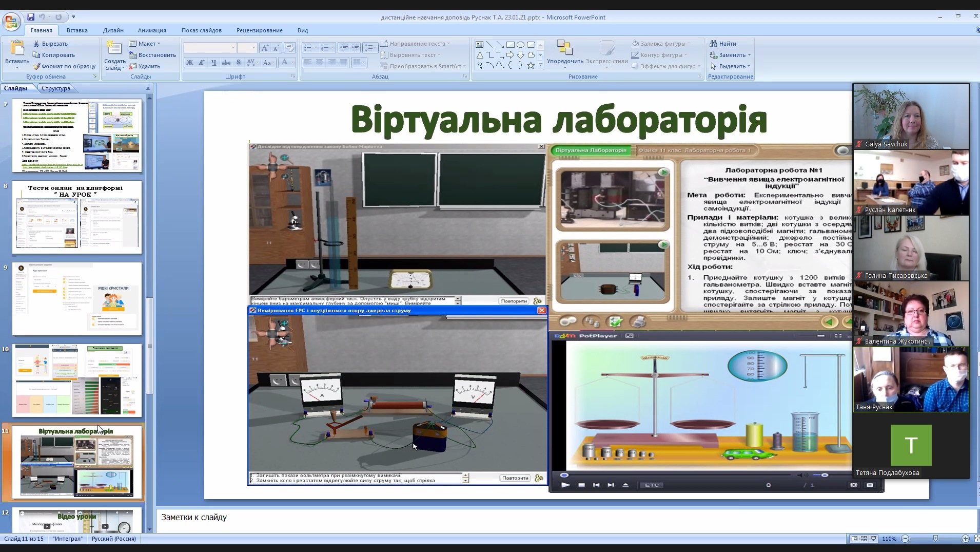This screenshot has height=552, width=980.
Task: Click the clear formatting eraser icon
Action: [x=289, y=48]
